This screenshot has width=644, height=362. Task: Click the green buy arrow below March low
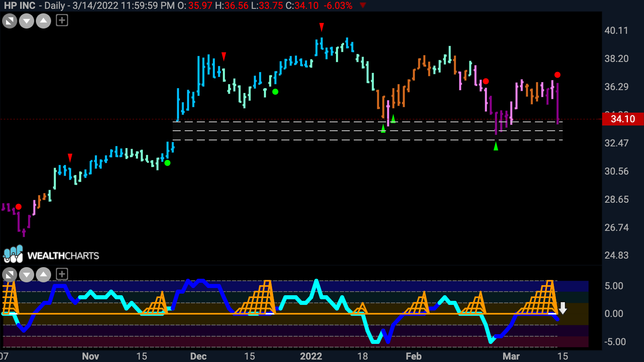tap(496, 146)
